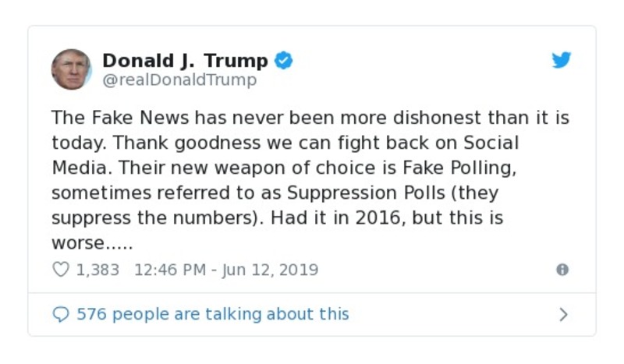The height and width of the screenshot is (364, 624).
Task: Click the blue verified badge
Action: coord(284,60)
